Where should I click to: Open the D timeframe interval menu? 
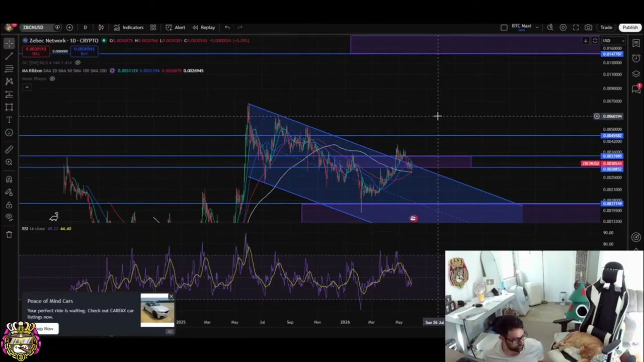[85, 27]
